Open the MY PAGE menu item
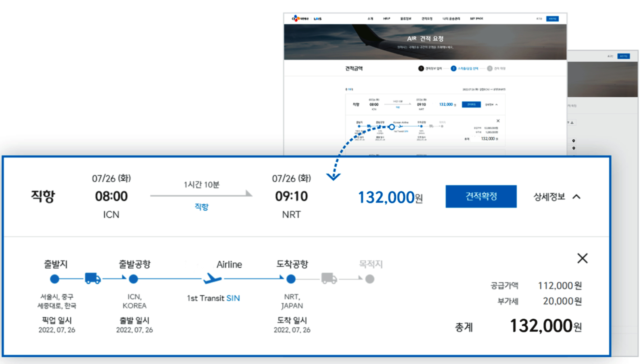 point(476,19)
